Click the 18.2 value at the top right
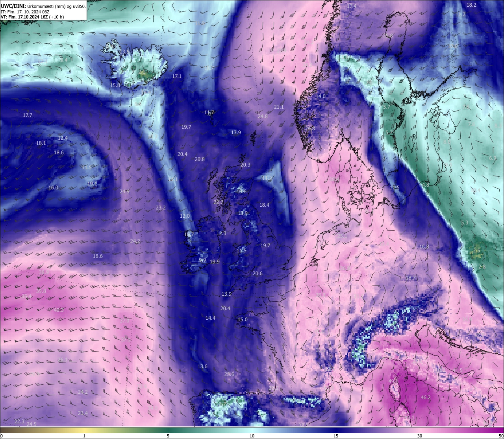Screen dimensions: 504x439 pos(471,5)
